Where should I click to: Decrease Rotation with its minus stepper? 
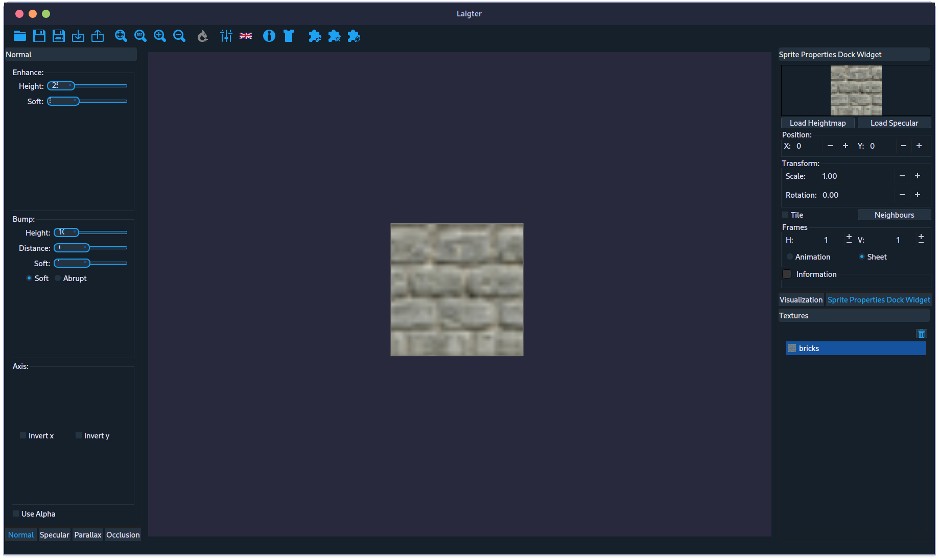(x=902, y=195)
